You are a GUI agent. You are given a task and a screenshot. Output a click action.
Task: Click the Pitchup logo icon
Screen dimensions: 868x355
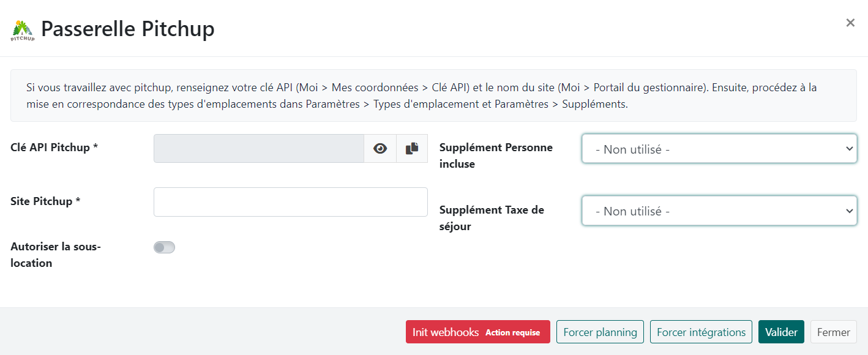[x=23, y=30]
